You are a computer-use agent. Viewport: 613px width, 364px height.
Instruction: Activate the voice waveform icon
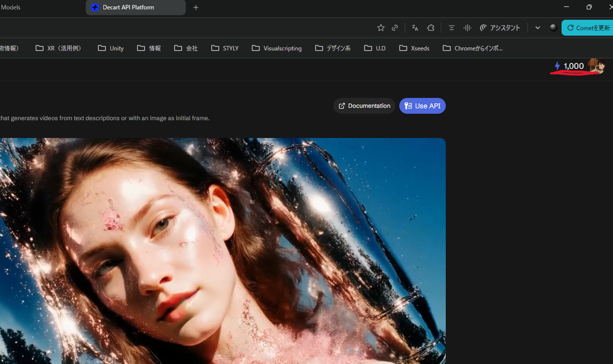(467, 28)
